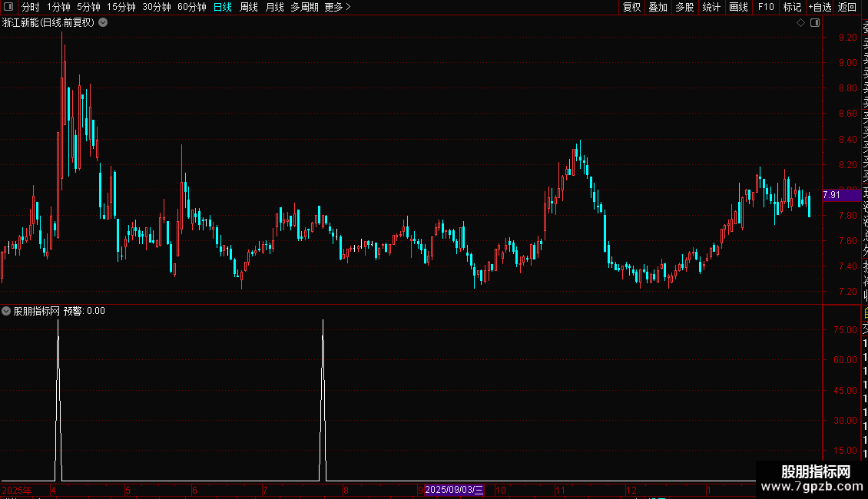Viewport: 868px width, 499px height.
Task: Click the 8.40 price axis label
Action: pyautogui.click(x=847, y=140)
